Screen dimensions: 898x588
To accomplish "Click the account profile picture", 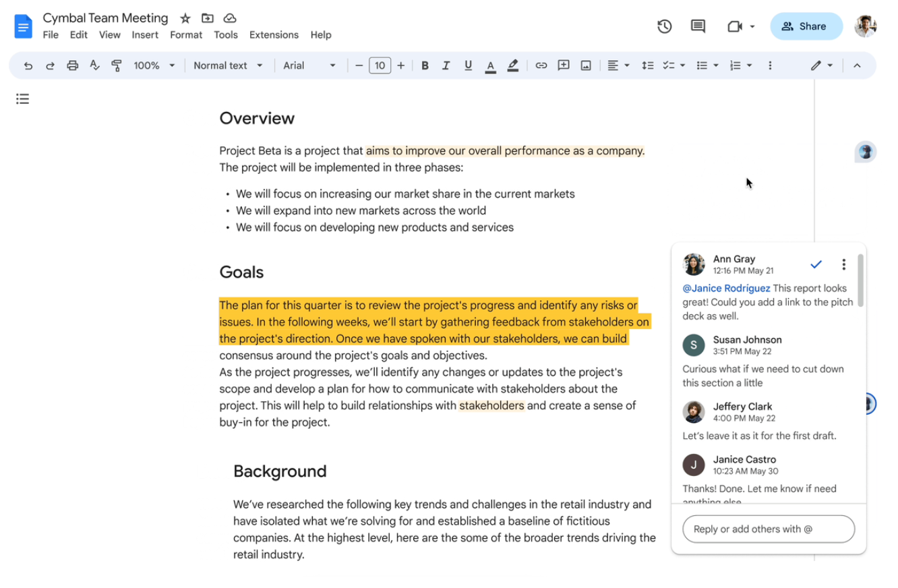I will pyautogui.click(x=866, y=26).
